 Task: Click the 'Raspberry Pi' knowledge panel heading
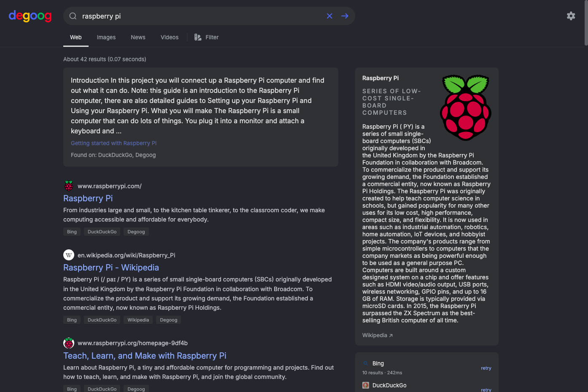click(380, 78)
